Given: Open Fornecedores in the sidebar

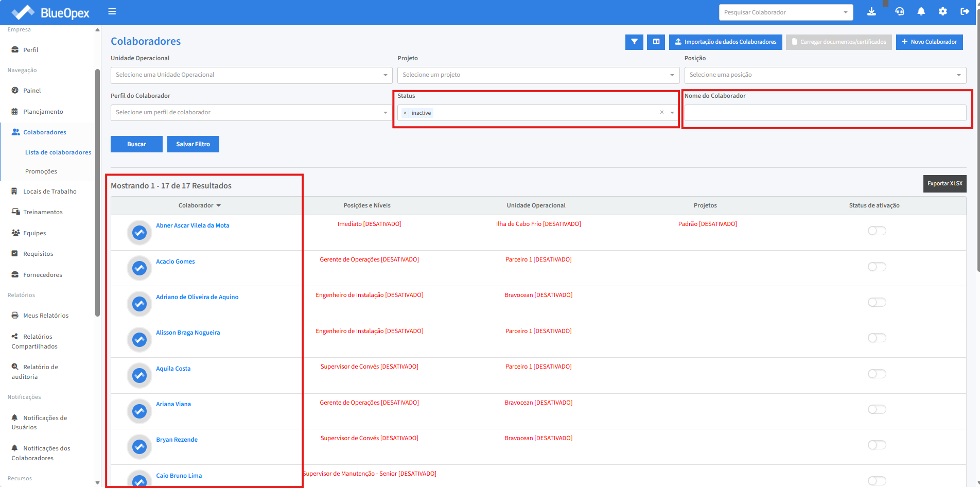Looking at the screenshot, I should pyautogui.click(x=43, y=275).
